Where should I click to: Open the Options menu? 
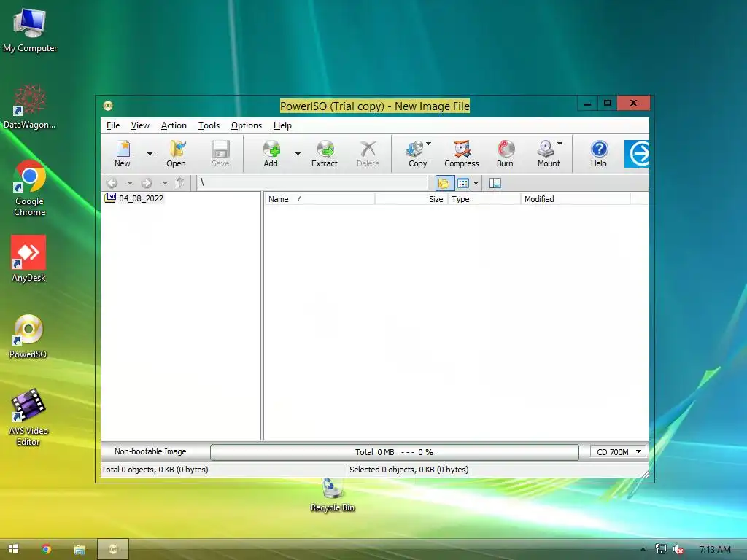pos(247,125)
